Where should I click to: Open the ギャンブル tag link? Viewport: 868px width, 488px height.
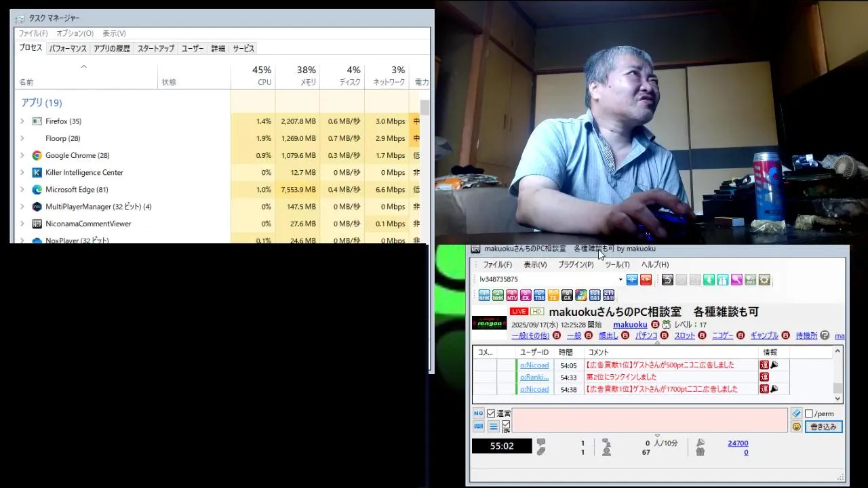point(764,335)
